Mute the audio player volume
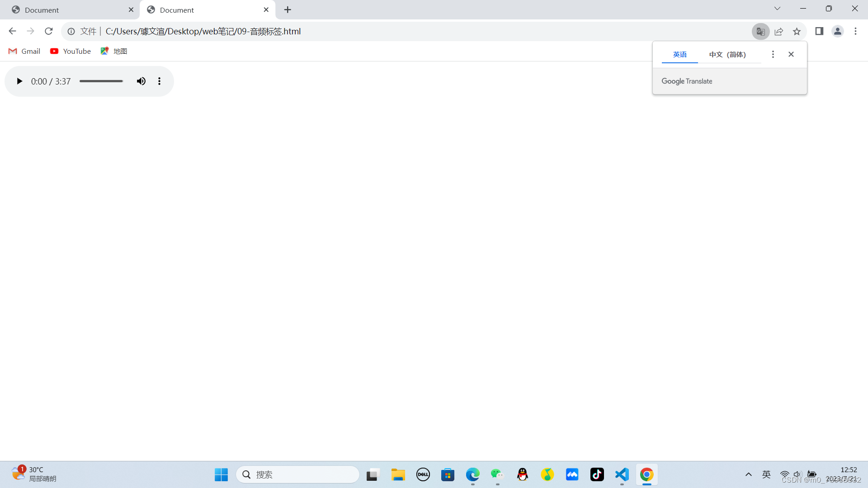This screenshot has width=868, height=488. (141, 81)
